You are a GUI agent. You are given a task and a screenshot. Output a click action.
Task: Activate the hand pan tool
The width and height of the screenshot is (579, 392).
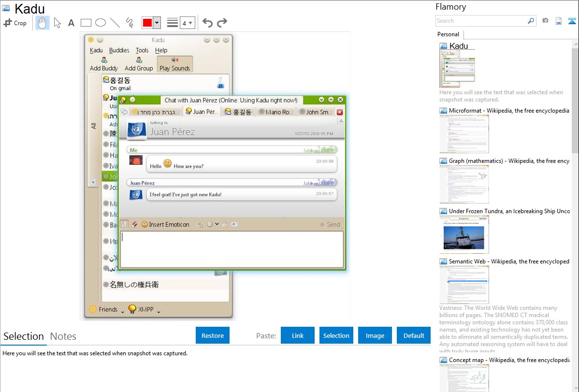coord(42,23)
